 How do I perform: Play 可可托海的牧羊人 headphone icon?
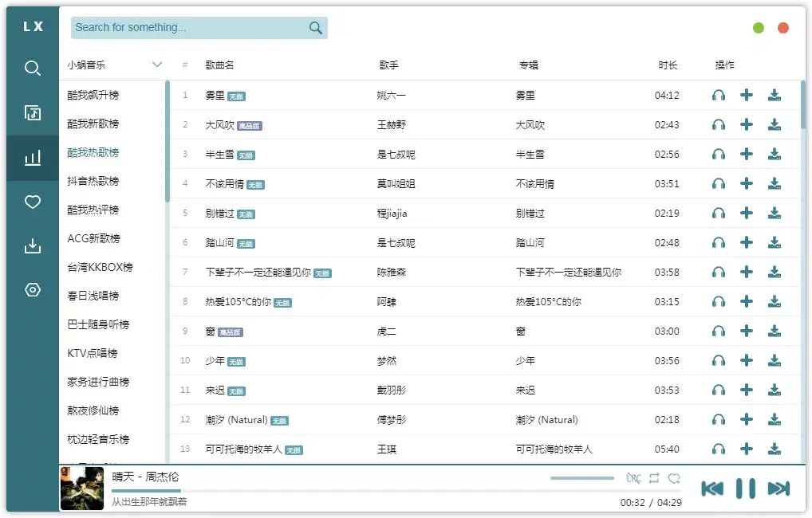coord(718,449)
